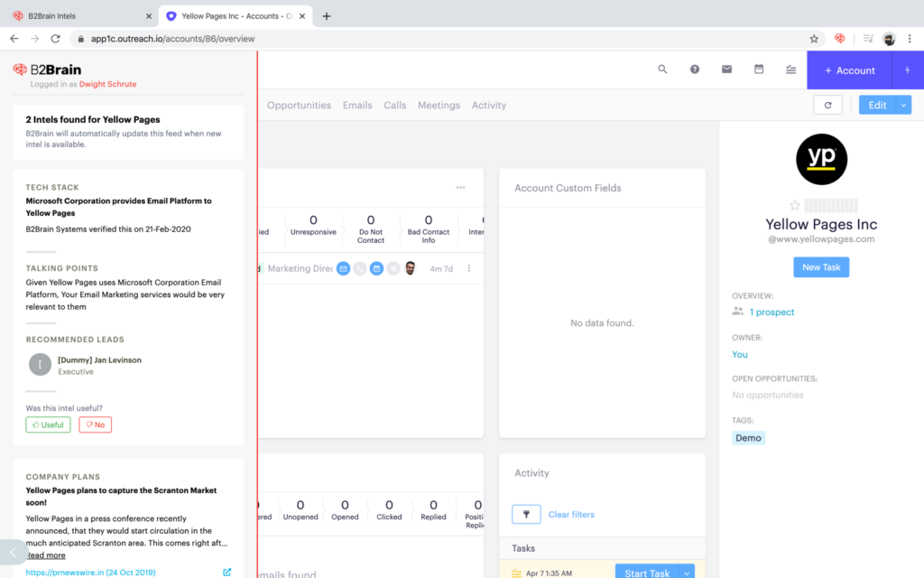Viewport: 924px width, 578px height.
Task: Click the Unopened emails stat
Action: point(300,510)
